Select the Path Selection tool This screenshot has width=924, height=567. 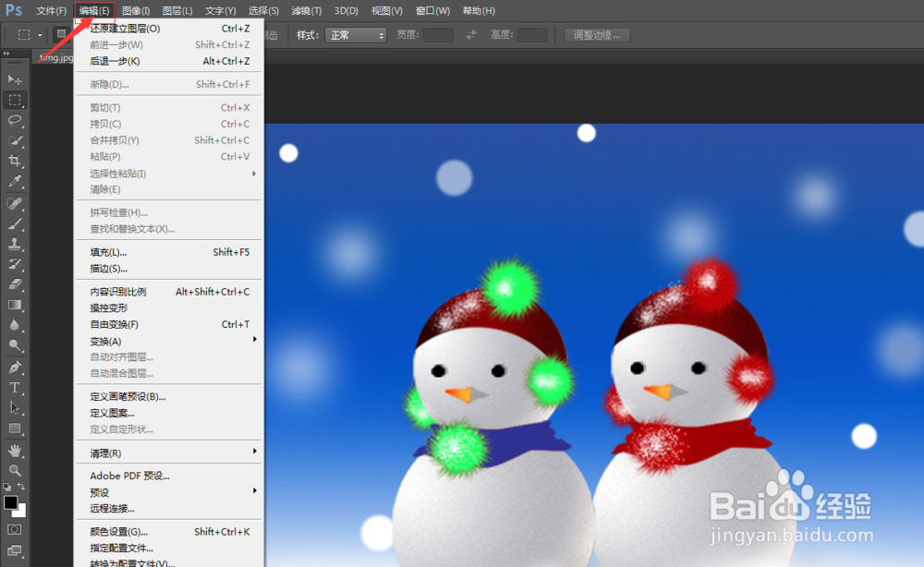coord(15,407)
